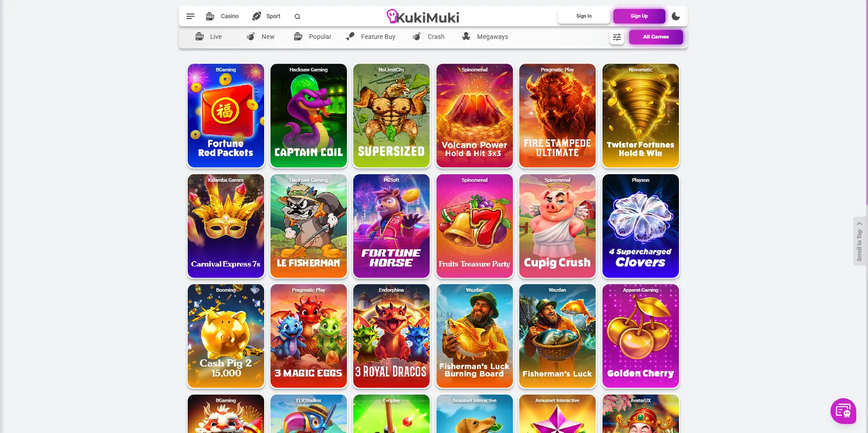Click the Crash rocket category icon
The width and height of the screenshot is (868, 433).
(x=417, y=37)
